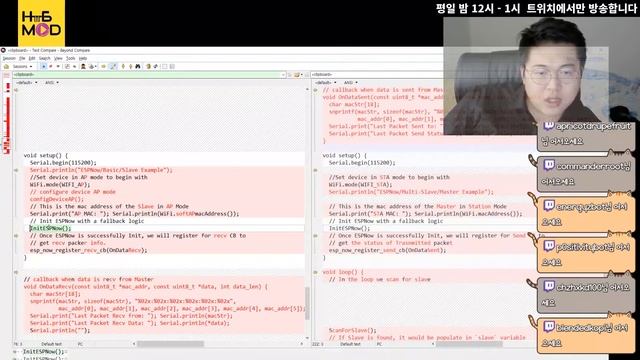
Task: Click 'InitESPNow();' in bottom detail pane
Action: point(43,351)
